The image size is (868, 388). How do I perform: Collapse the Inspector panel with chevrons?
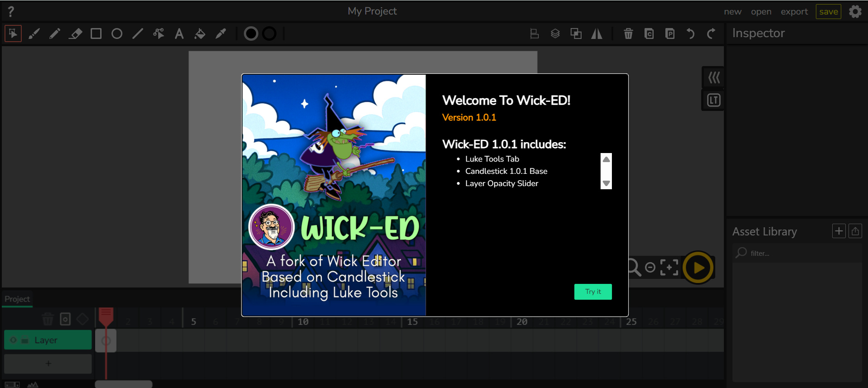pyautogui.click(x=713, y=78)
